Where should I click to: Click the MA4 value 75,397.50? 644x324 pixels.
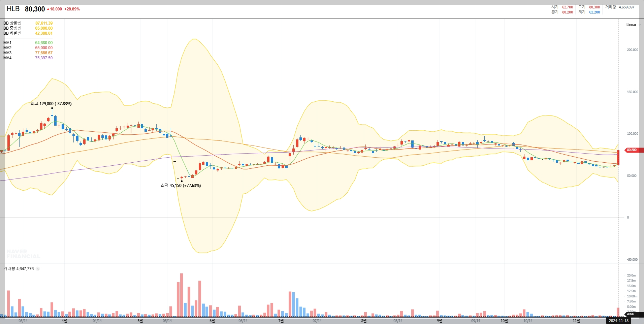pyautogui.click(x=44, y=58)
